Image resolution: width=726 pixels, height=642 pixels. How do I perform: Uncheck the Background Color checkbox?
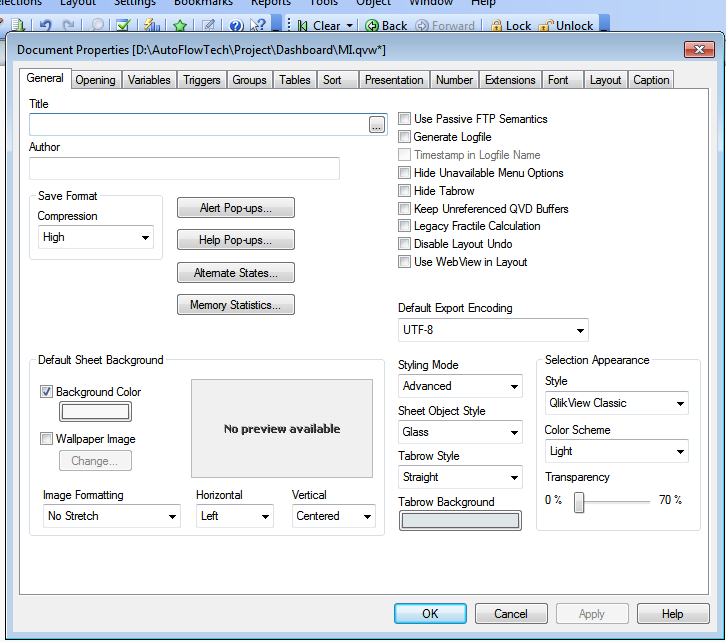click(x=46, y=392)
